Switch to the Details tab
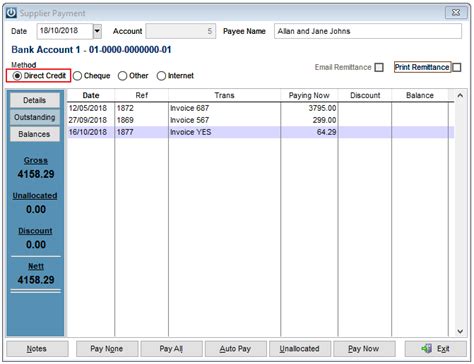This screenshot has height=364, width=474. 35,100
